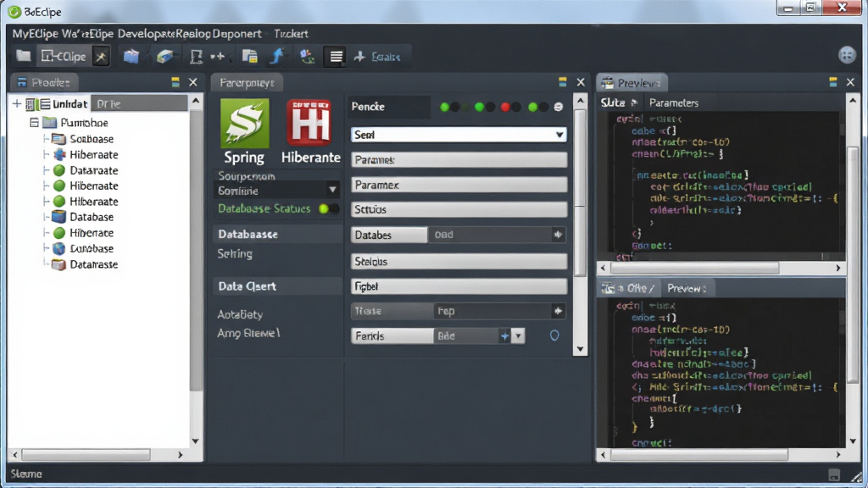The height and width of the screenshot is (488, 868).
Task: Toggle the Database Statues switch
Action: [x=330, y=208]
